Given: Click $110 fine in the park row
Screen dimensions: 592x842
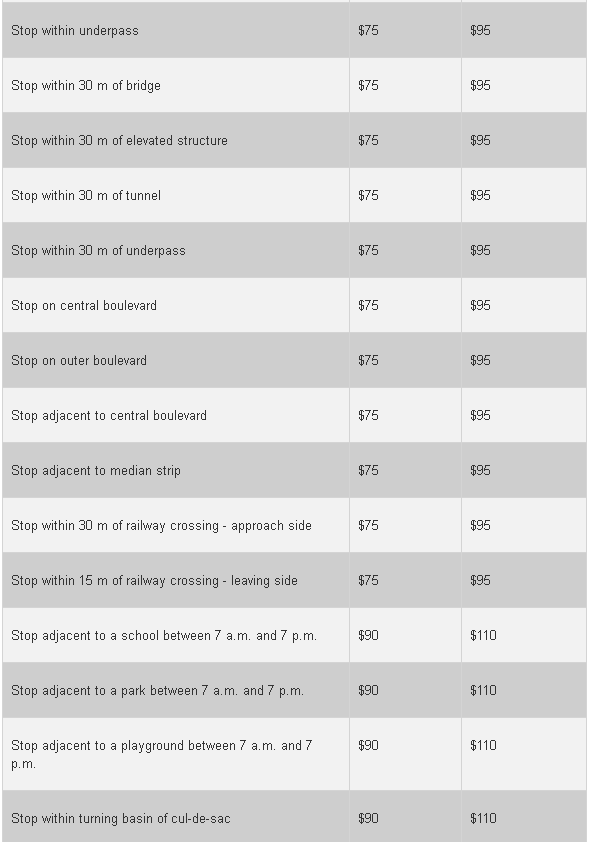Looking at the screenshot, I should (483, 691).
